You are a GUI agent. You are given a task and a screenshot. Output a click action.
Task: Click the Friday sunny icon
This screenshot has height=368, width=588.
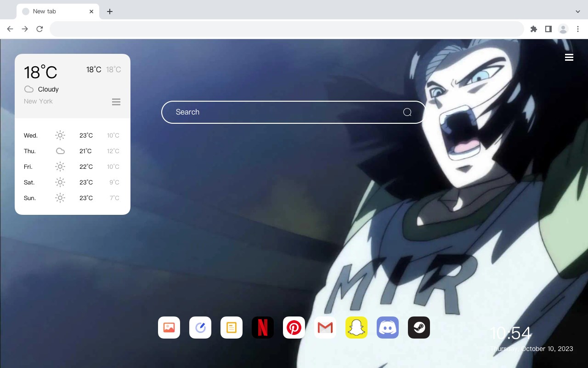point(60,167)
